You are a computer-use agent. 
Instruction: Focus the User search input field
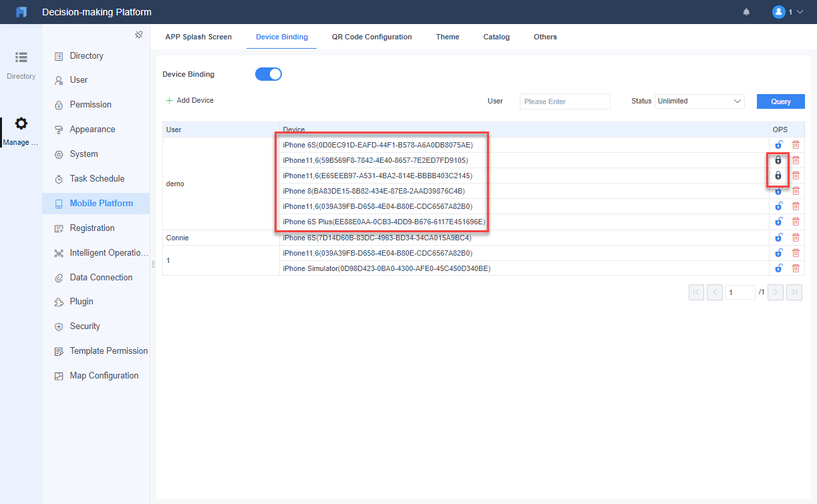tap(565, 101)
